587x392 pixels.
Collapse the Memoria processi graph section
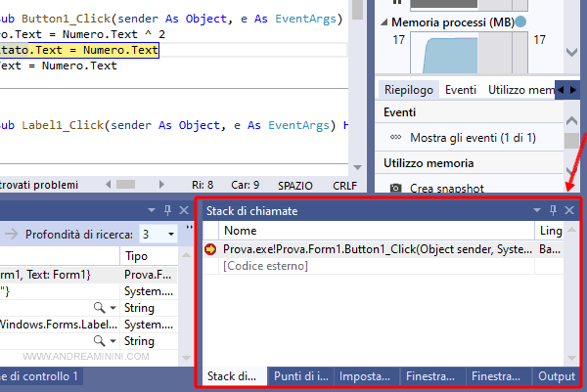(x=384, y=22)
